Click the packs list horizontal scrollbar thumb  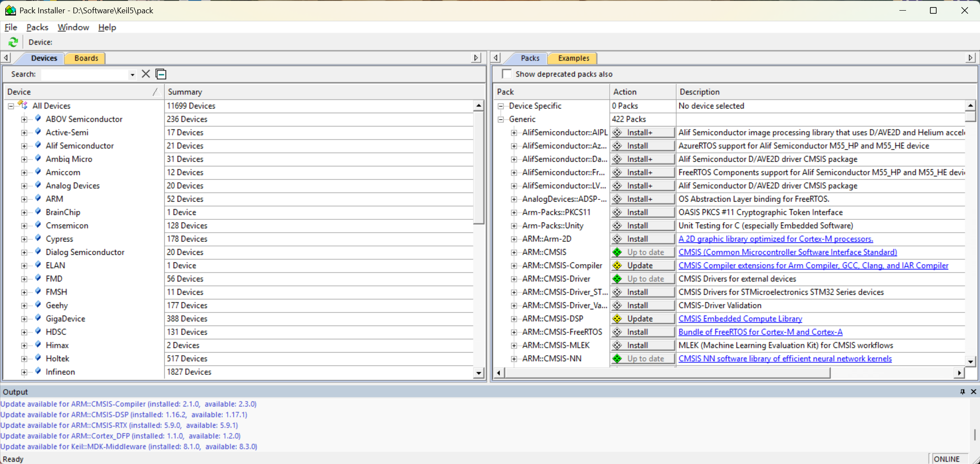tap(667, 373)
